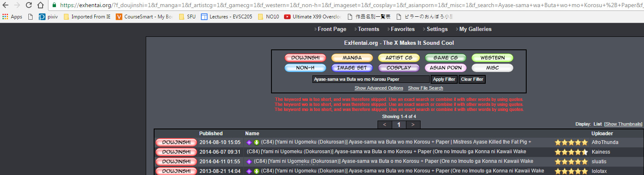Viewport: 644px width, 175px height.
Task: Click the search keyword input field
Action: (370, 79)
